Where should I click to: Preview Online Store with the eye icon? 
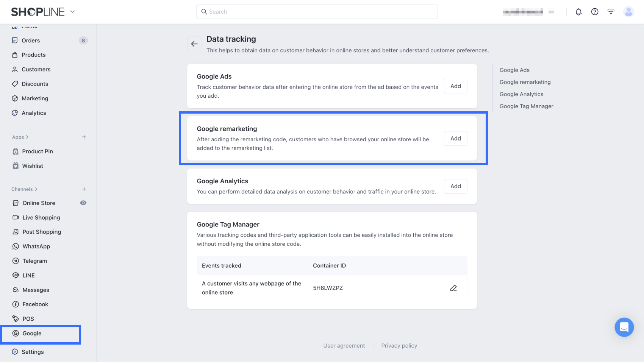(83, 203)
